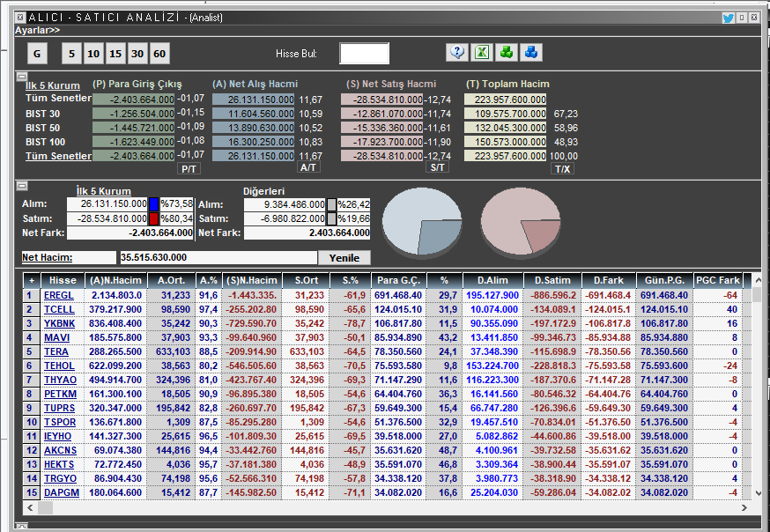Click the table's horizontal scrollbar right arrow
Image resolution: width=770 pixels, height=532 pixels.
pyautogui.click(x=744, y=508)
